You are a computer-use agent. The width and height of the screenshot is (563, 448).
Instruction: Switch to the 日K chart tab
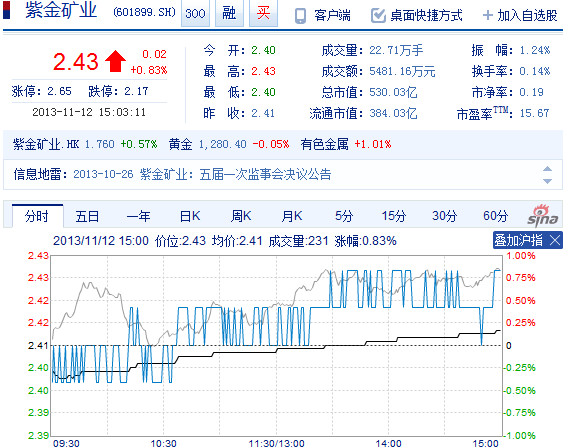pos(190,216)
